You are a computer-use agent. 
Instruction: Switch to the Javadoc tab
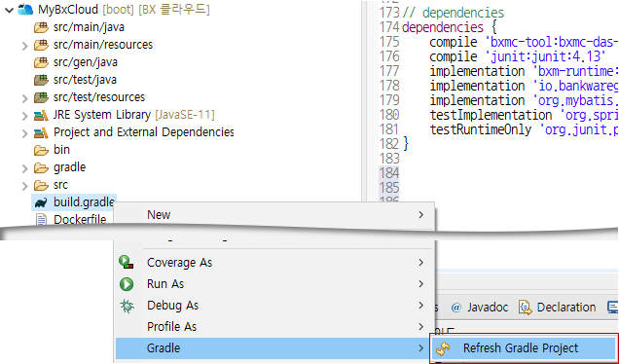(479, 308)
